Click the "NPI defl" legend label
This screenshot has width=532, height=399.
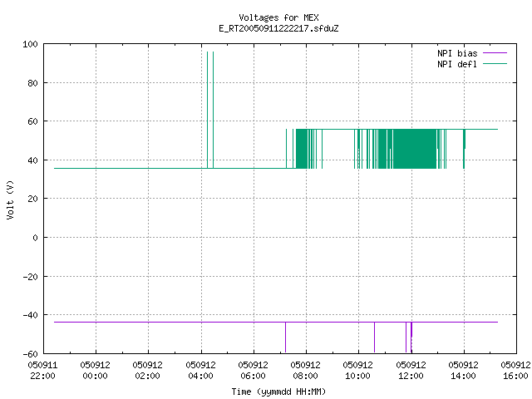457,64
